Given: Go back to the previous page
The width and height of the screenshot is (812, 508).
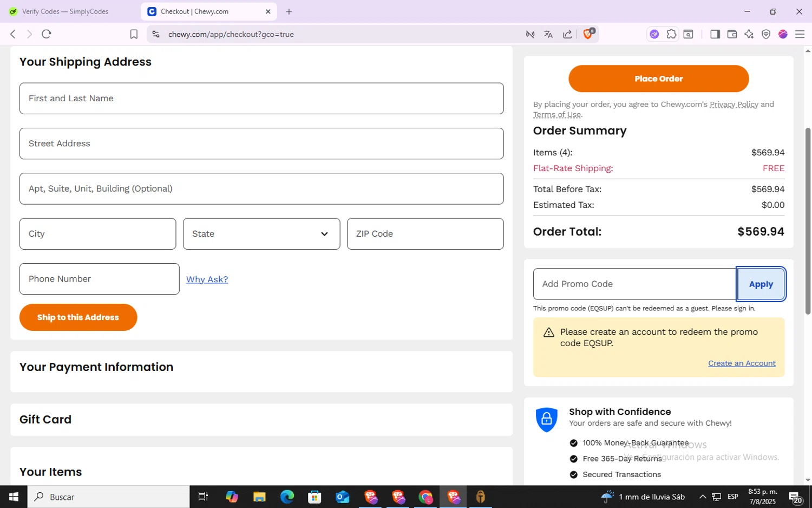Looking at the screenshot, I should pyautogui.click(x=13, y=34).
